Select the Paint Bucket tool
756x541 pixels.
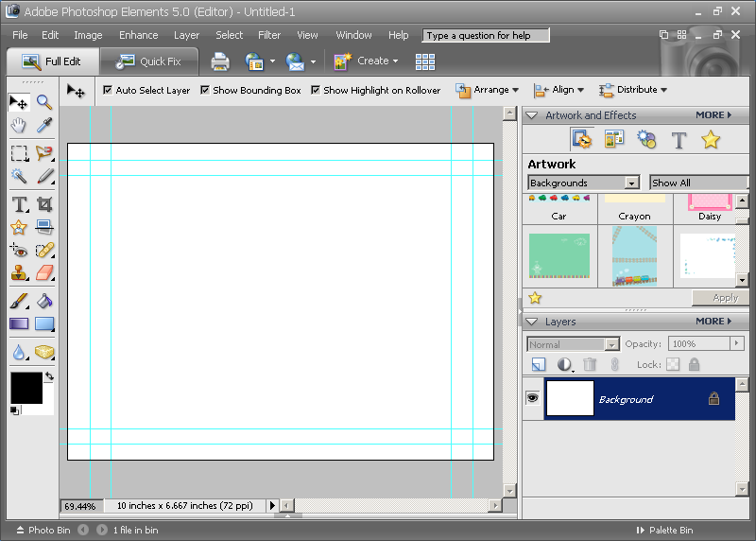point(44,301)
